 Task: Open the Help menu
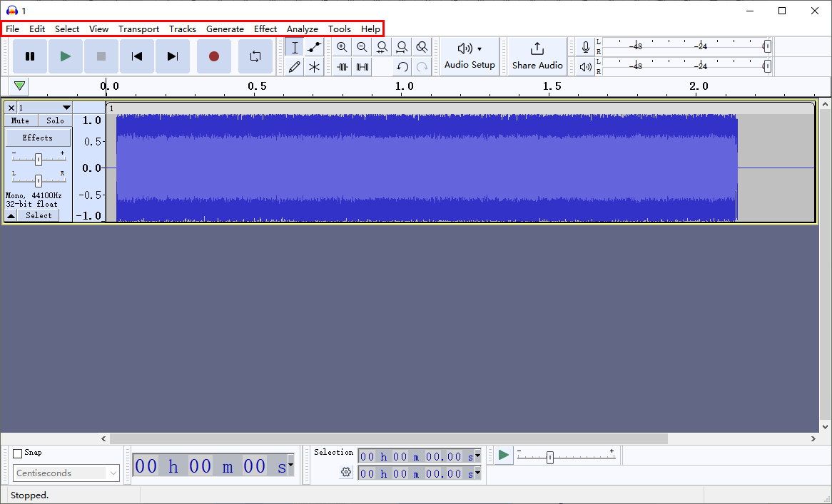coord(370,29)
